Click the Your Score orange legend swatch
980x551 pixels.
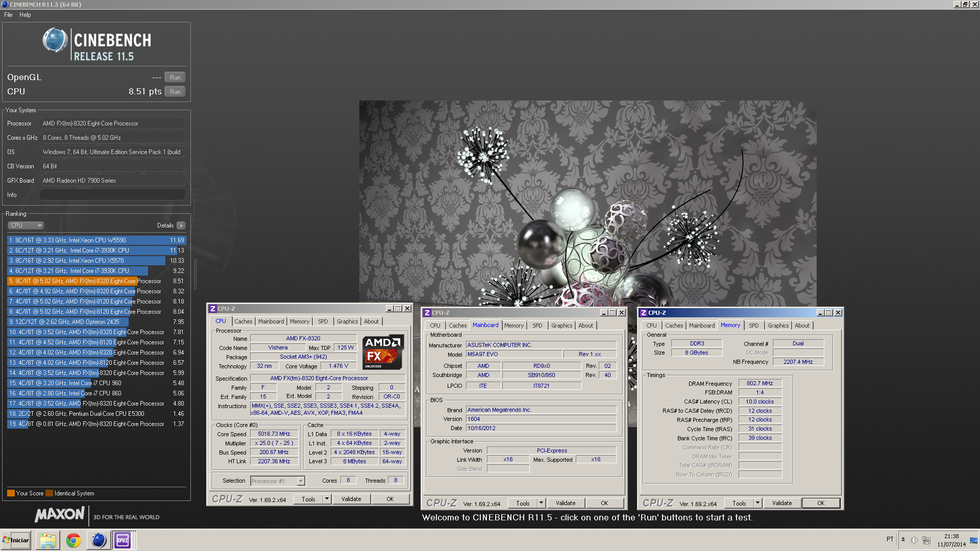click(11, 493)
